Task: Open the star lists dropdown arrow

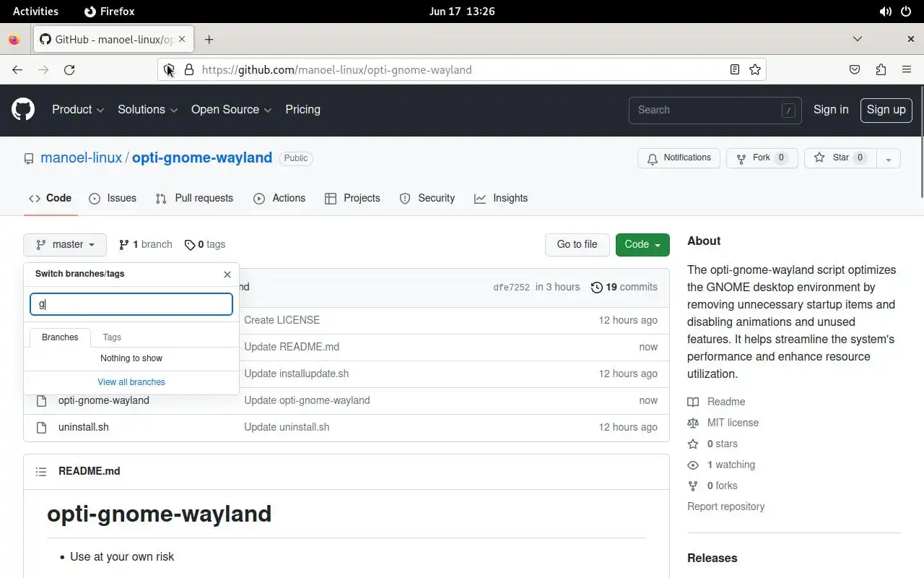Action: click(889, 158)
